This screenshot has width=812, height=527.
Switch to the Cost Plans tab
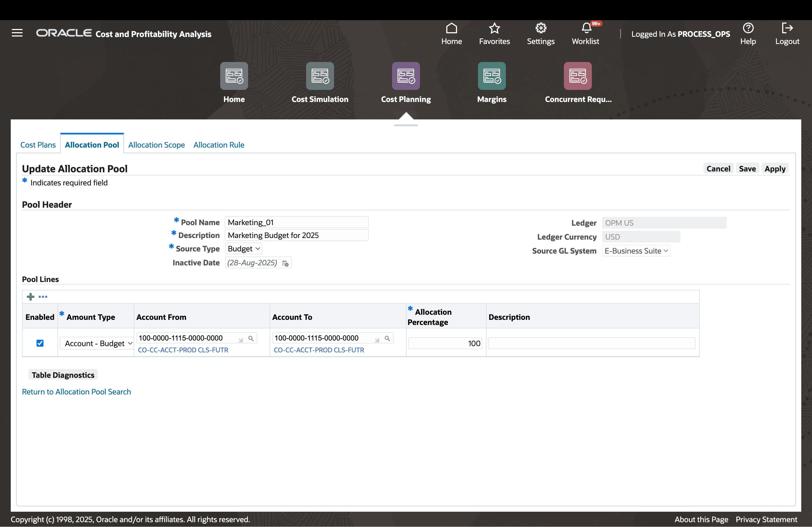(38, 145)
